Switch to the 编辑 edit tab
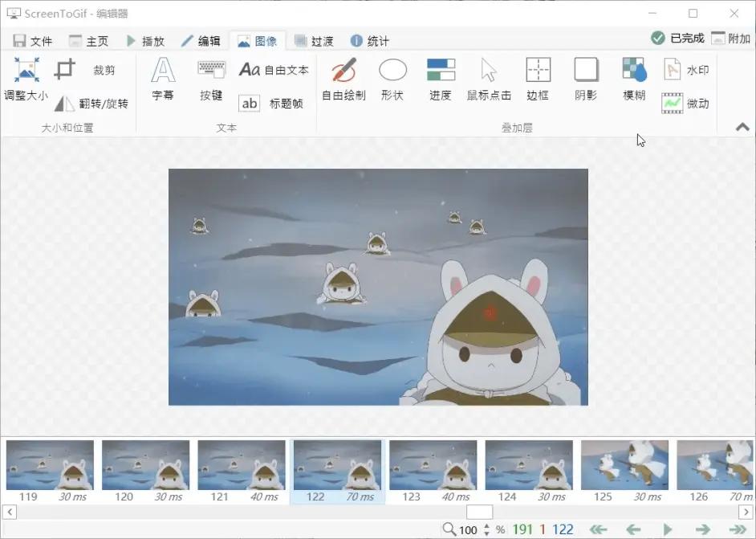 201,41
